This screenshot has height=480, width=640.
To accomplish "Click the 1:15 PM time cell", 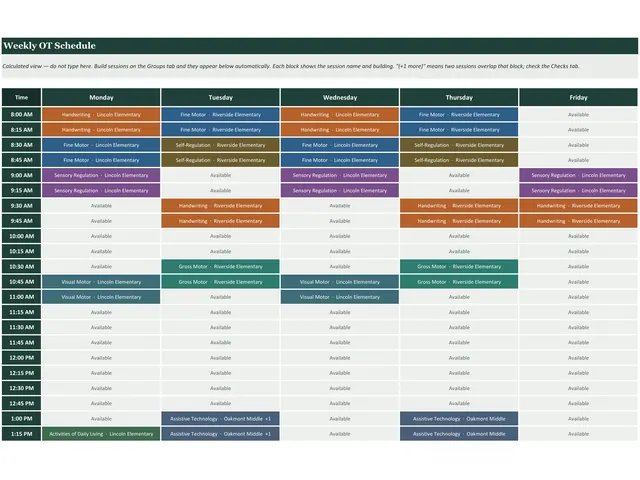I will [21, 434].
